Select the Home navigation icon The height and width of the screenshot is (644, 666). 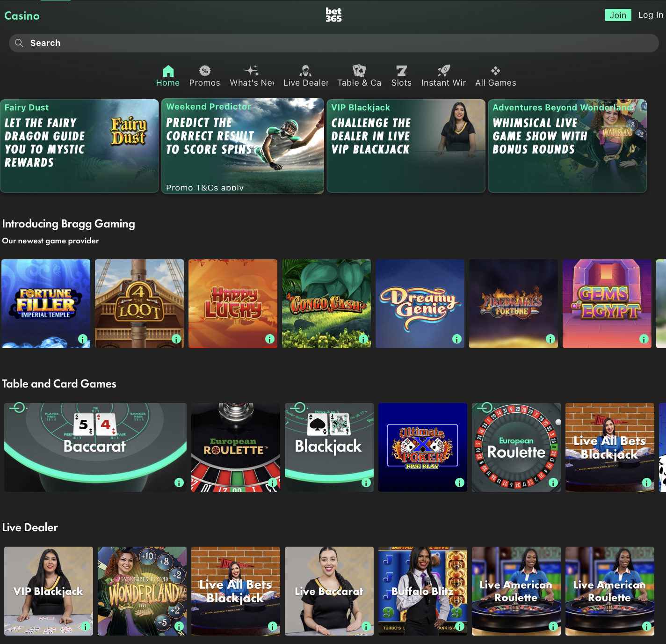168,70
